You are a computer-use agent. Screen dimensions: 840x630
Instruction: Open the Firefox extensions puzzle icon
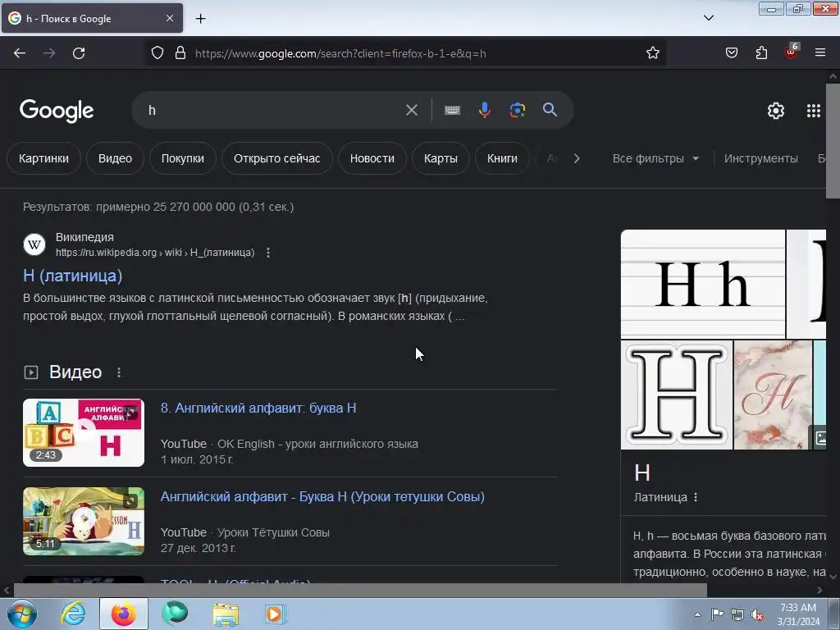[761, 52]
